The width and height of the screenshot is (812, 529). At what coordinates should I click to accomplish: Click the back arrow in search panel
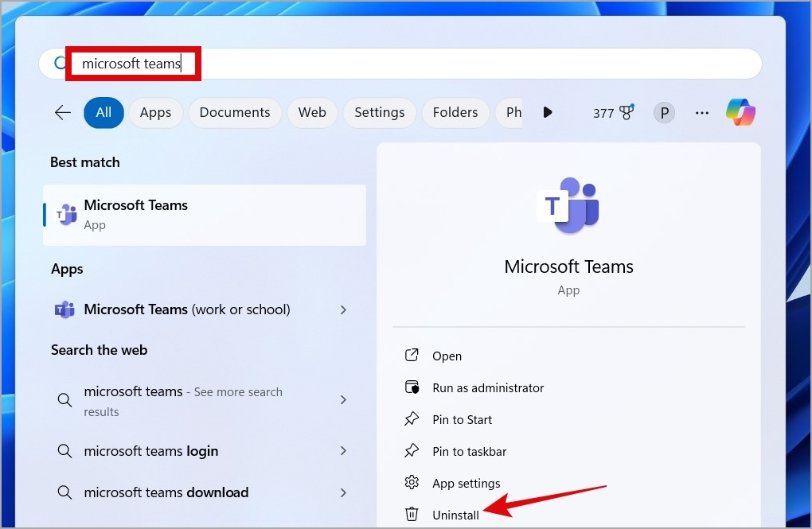click(x=63, y=112)
